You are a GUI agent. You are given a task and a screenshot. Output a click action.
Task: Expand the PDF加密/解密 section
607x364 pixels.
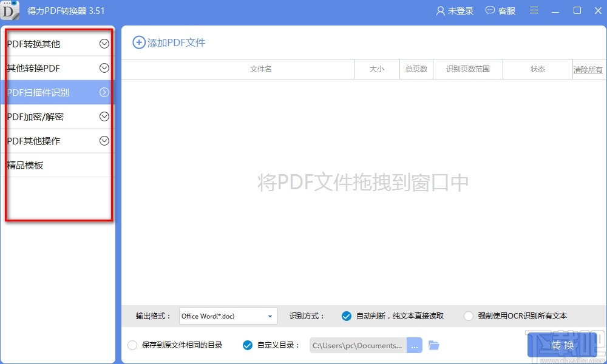(104, 116)
